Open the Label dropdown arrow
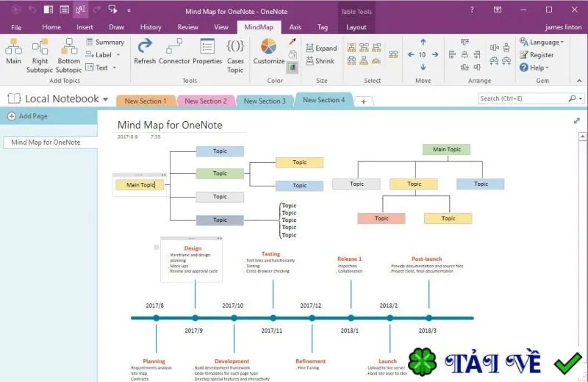The width and height of the screenshot is (588, 382). pyautogui.click(x=118, y=55)
